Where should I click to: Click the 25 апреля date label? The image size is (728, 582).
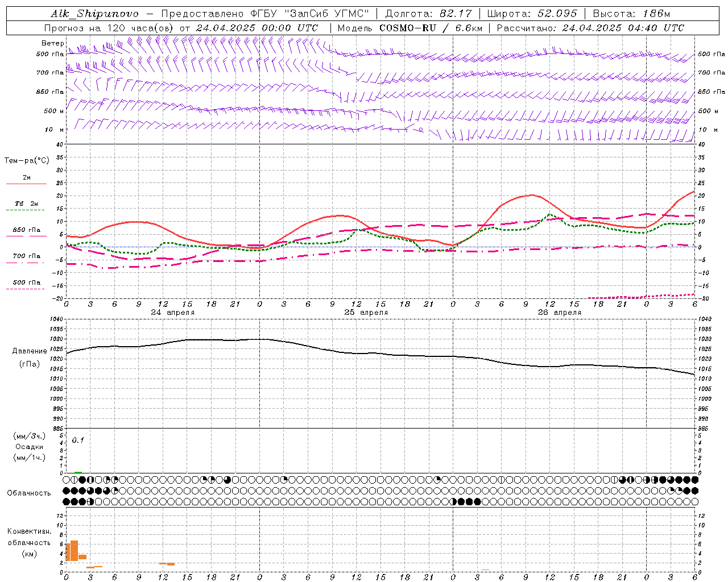point(366,313)
